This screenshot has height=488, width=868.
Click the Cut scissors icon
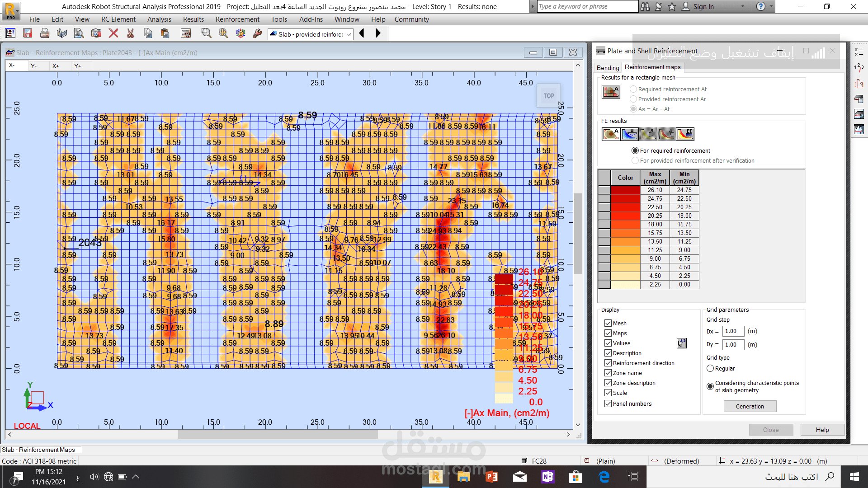coord(130,33)
